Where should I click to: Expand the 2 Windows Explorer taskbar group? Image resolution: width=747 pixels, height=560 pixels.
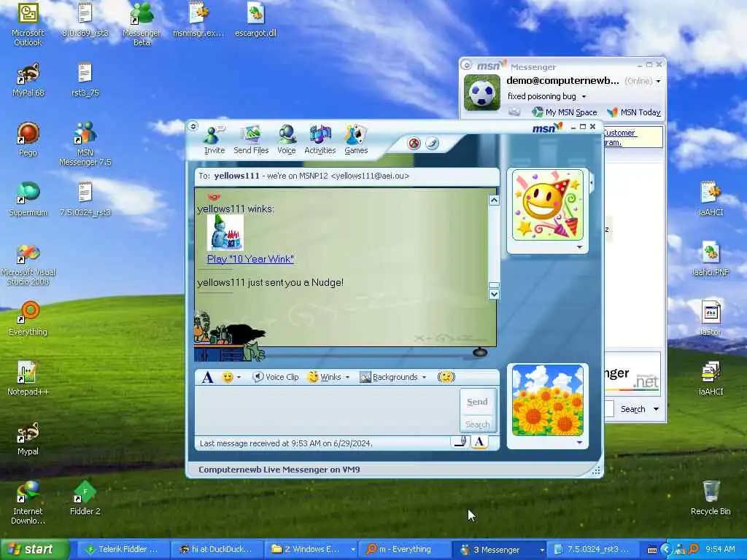(x=352, y=550)
